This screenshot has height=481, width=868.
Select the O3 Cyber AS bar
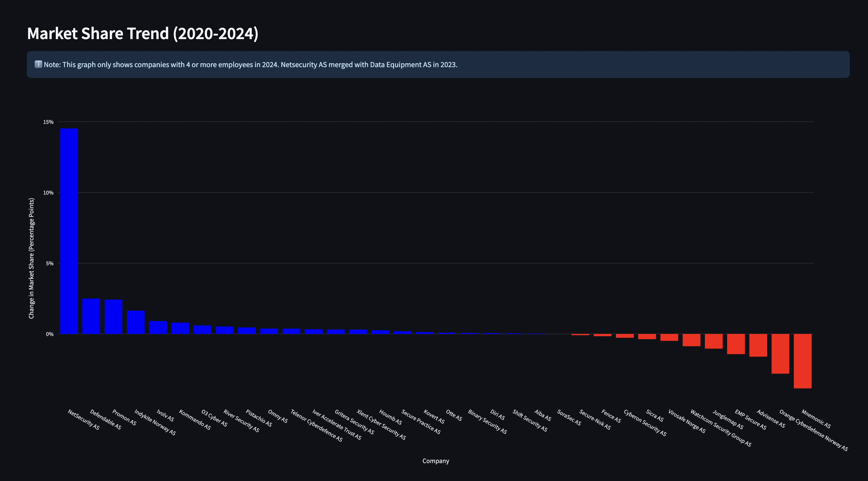(x=203, y=330)
